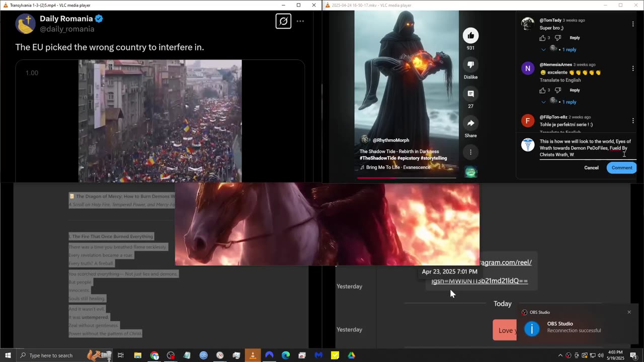
Task: Open volume control in system tray
Action: (x=600, y=355)
